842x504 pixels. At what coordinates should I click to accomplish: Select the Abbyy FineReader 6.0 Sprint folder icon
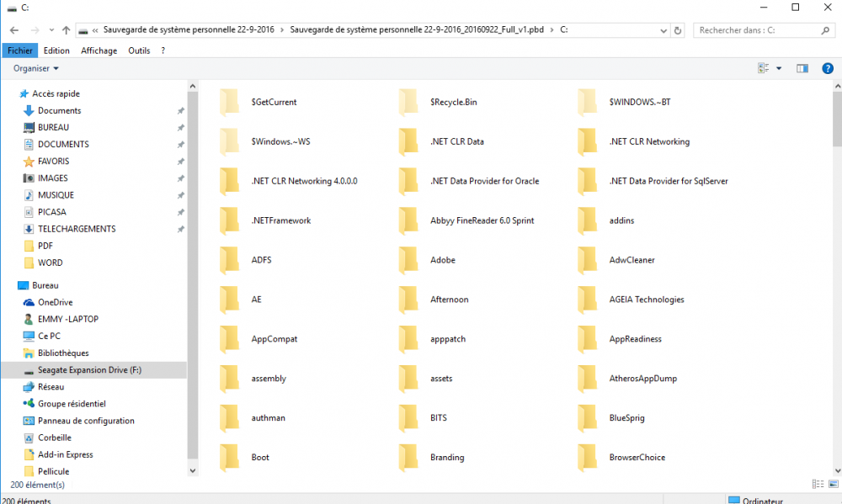click(x=408, y=220)
